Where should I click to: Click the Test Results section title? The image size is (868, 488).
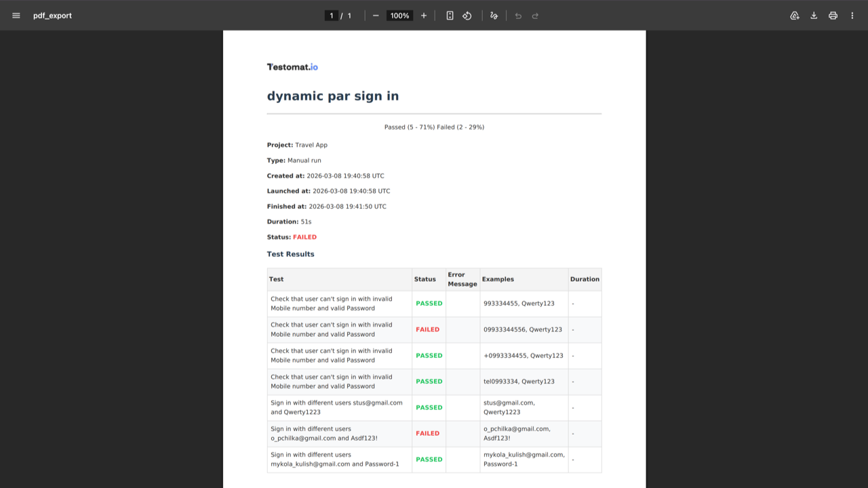pos(290,253)
